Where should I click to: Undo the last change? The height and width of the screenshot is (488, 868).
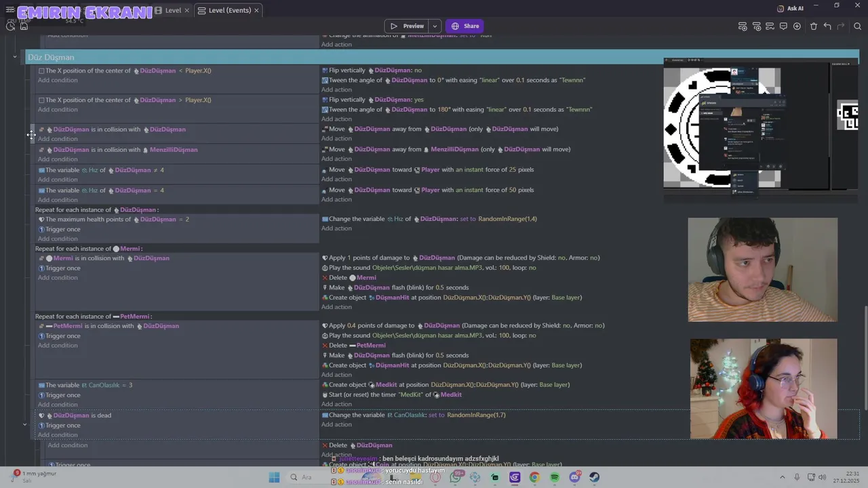827,26
